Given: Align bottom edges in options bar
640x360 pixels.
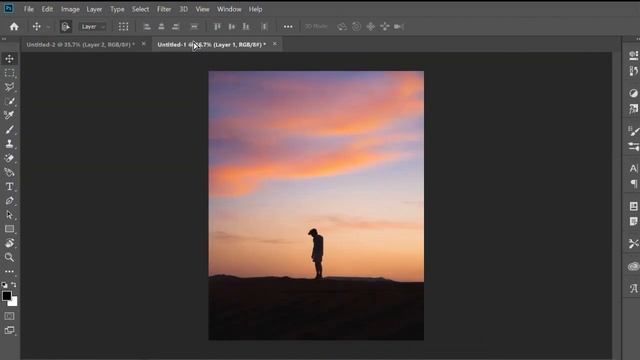Looking at the screenshot, I should pos(246,27).
